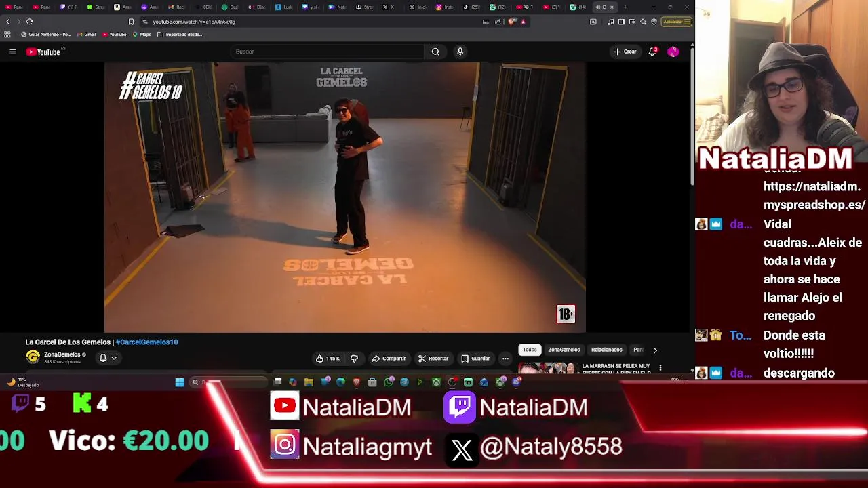Screen dimensions: 868x488
Task: Open the weather widget showing 11°C Despejado
Action: click(x=24, y=382)
